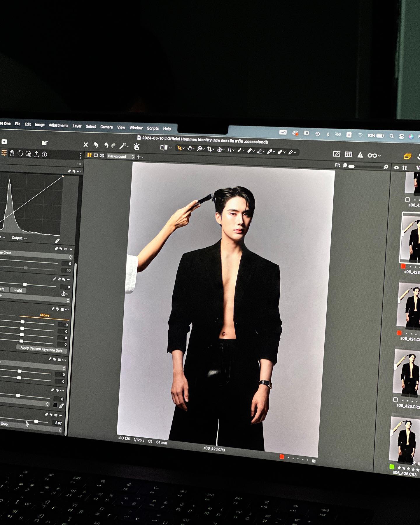Select the Heal bandage tool
Image resolution: width=420 pixels, height=525 pixels.
pyautogui.click(x=250, y=151)
